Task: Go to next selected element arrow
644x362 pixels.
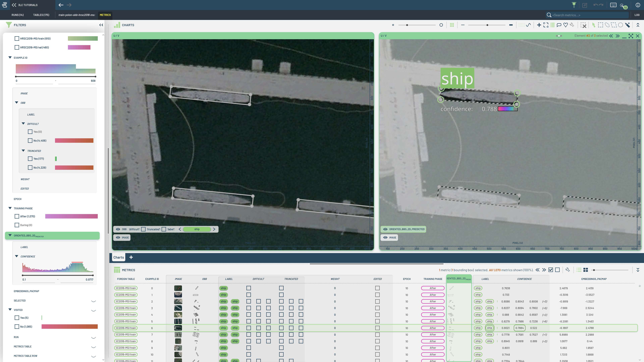Action: coord(618,36)
